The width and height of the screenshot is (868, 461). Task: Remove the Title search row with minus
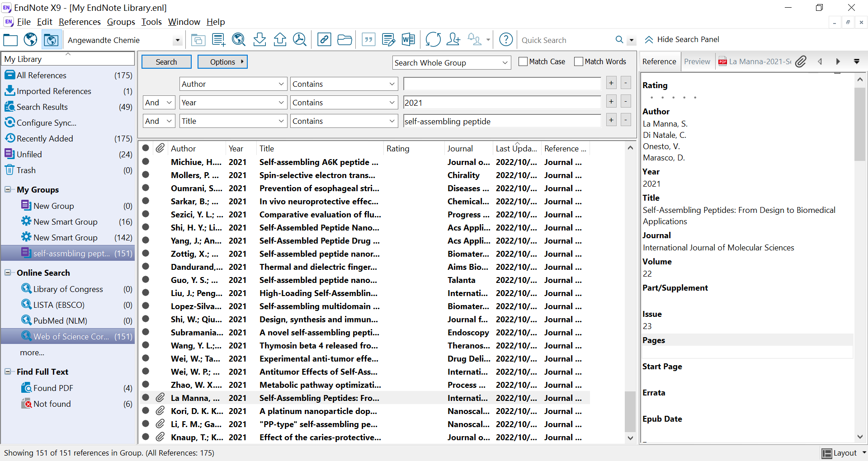point(626,120)
